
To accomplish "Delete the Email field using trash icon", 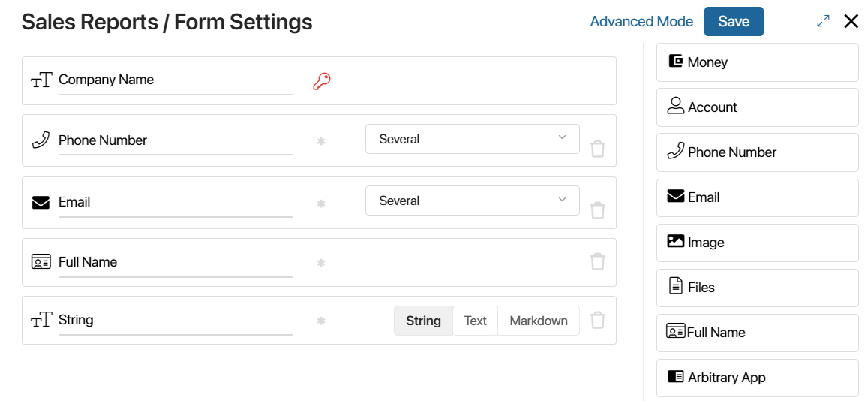I will (597, 210).
